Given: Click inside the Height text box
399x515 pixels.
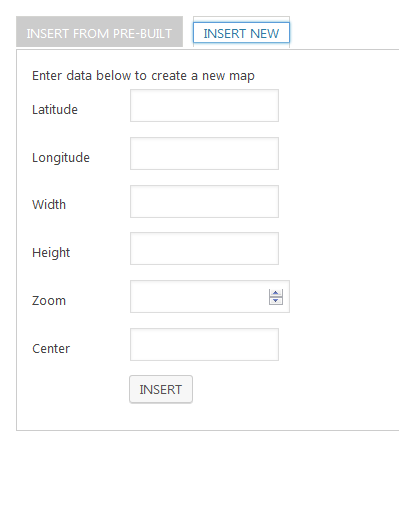Looking at the screenshot, I should click(204, 248).
